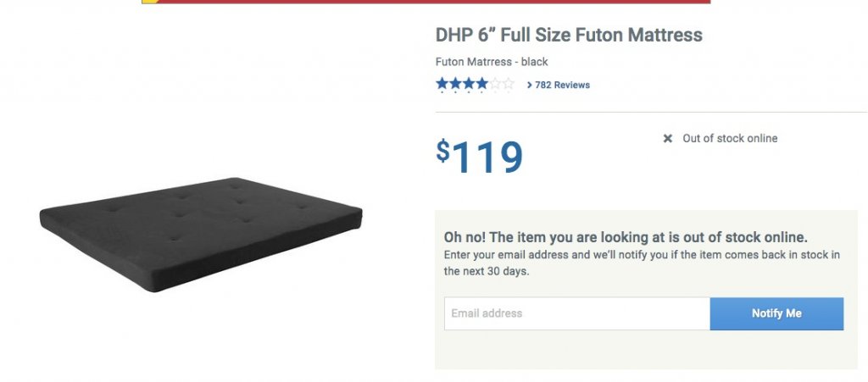Click the black futon mattress image
The width and height of the screenshot is (868, 382).
pyautogui.click(x=201, y=233)
